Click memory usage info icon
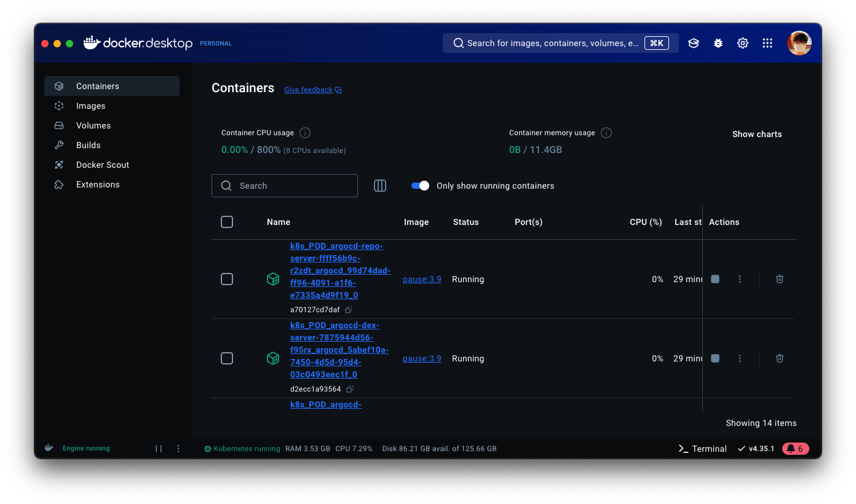Image resolution: width=856 pixels, height=504 pixels. click(606, 133)
